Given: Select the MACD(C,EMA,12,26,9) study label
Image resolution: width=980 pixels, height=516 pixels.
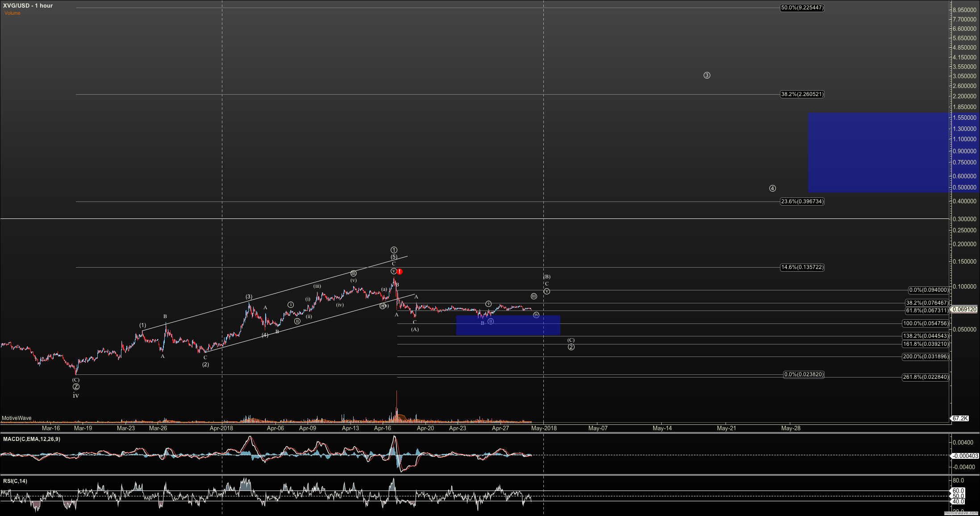Looking at the screenshot, I should pos(32,439).
